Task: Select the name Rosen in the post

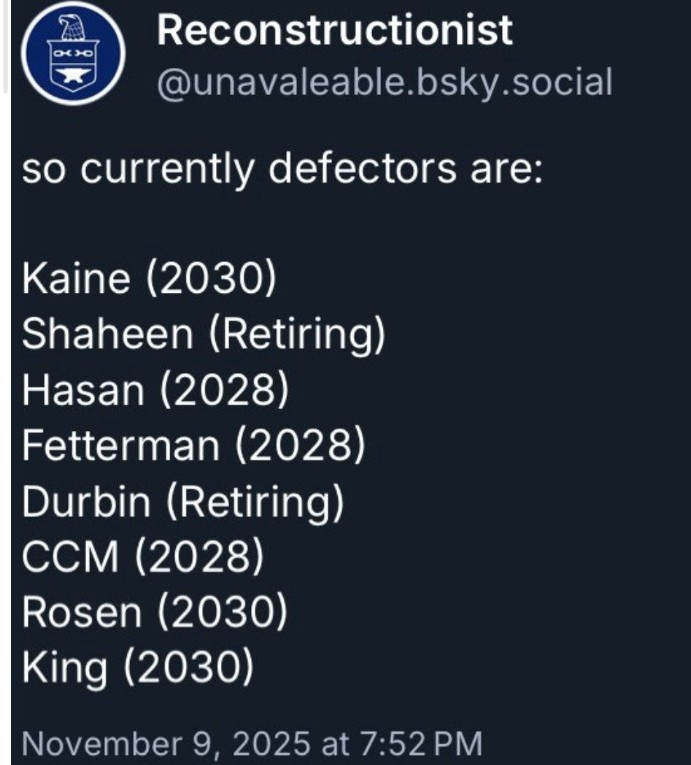Action: point(82,613)
